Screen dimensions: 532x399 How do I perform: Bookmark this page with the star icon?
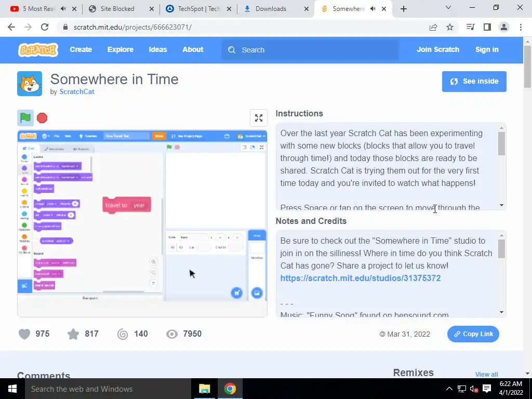[450, 27]
